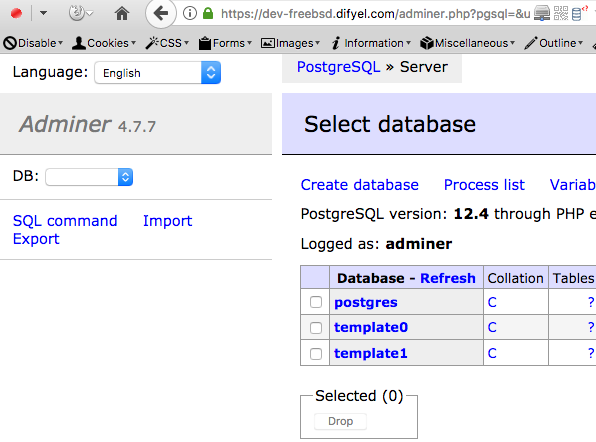Tick the checkbox for postgres database
This screenshot has height=442, width=596.
316,302
